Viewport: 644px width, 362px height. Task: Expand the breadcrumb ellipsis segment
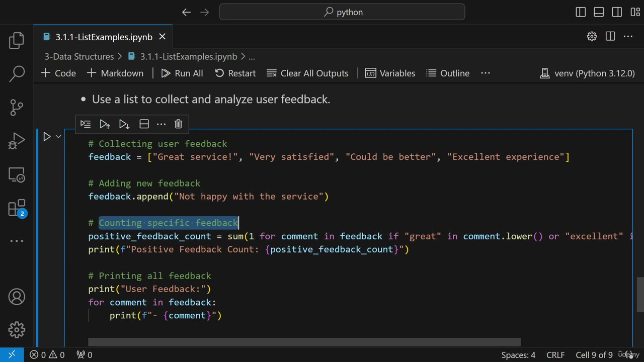pos(252,57)
